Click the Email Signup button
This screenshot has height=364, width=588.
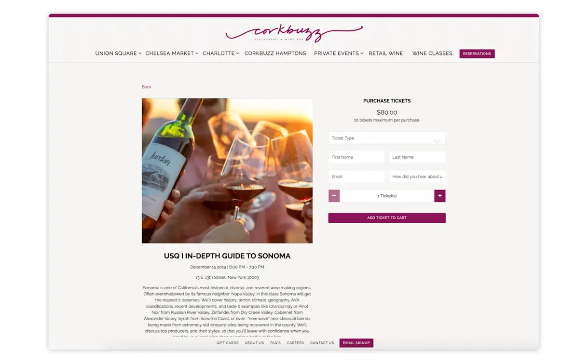click(x=356, y=343)
